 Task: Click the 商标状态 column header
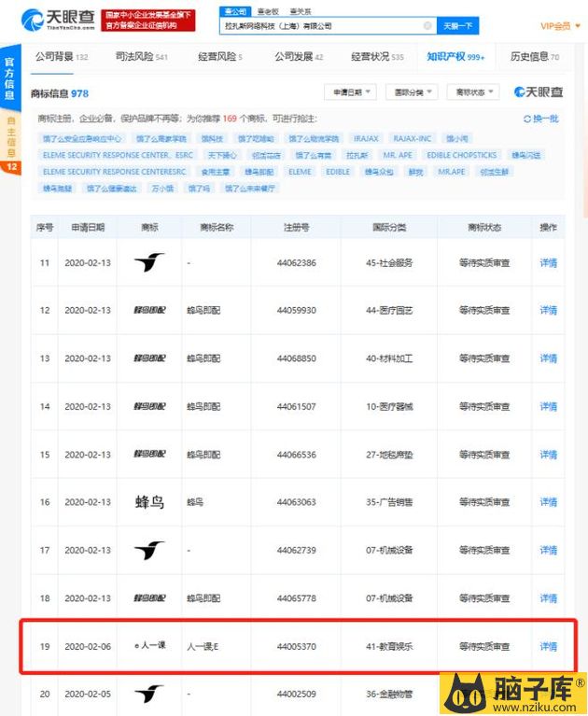pos(484,227)
